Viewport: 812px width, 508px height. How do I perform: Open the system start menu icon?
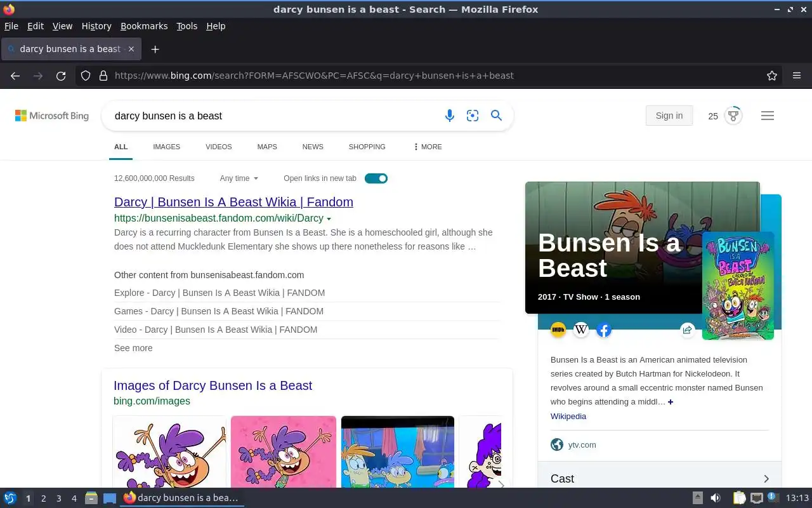point(10,498)
